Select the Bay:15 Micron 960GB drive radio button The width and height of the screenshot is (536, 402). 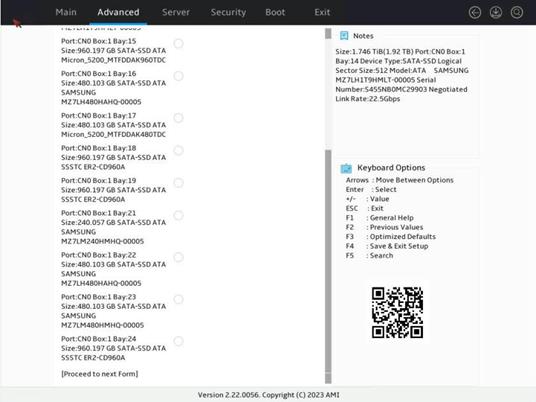178,43
